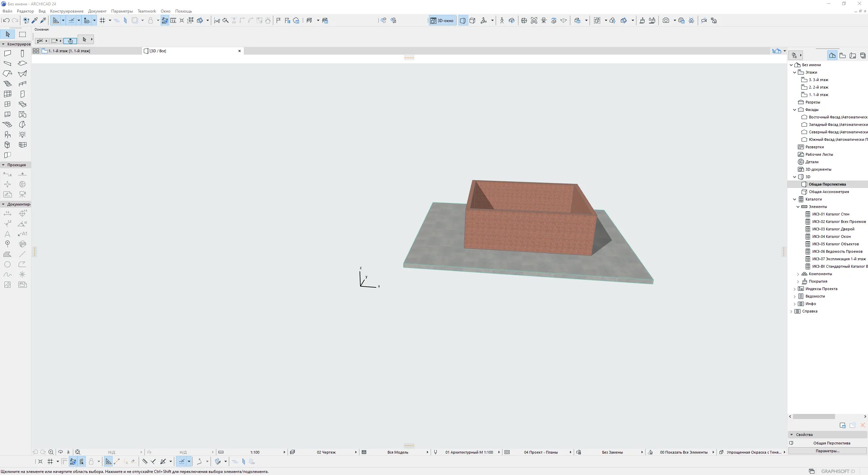
Task: Click the Explore walking figure icon
Action: pyautogui.click(x=502, y=20)
